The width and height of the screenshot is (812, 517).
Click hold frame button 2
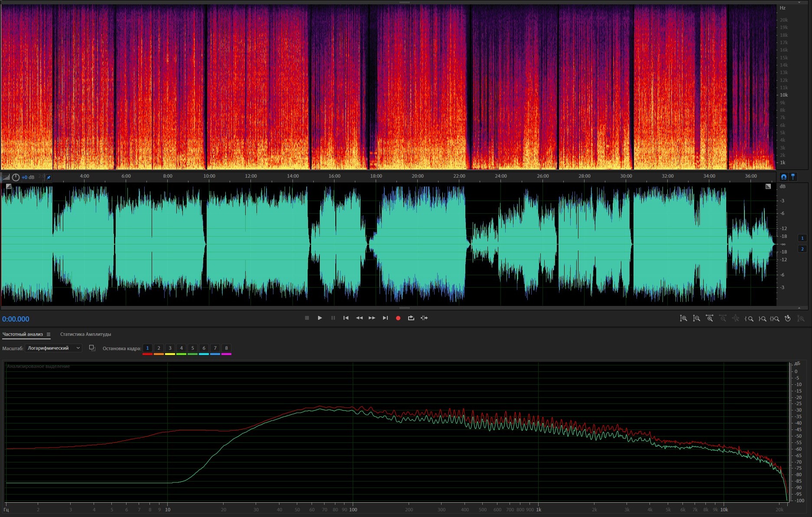click(x=159, y=348)
